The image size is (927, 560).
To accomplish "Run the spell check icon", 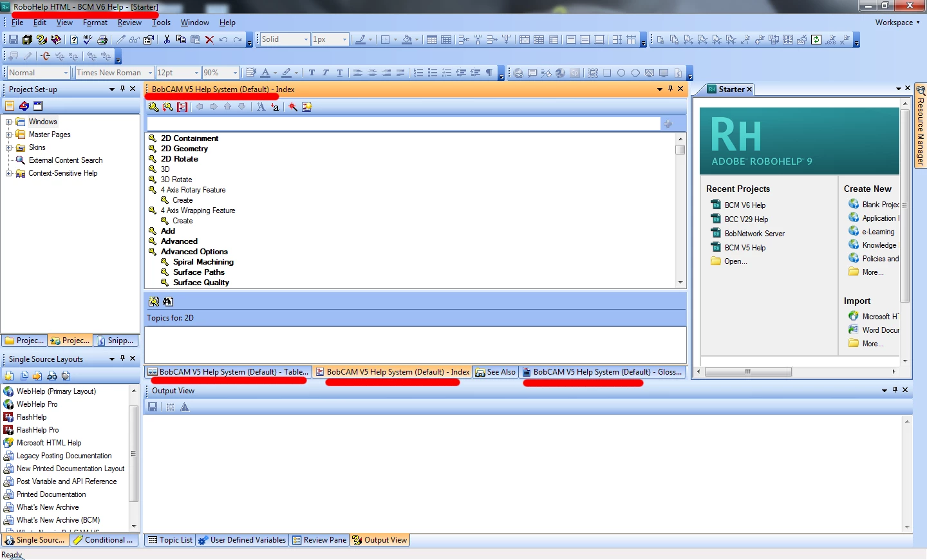I will point(88,39).
